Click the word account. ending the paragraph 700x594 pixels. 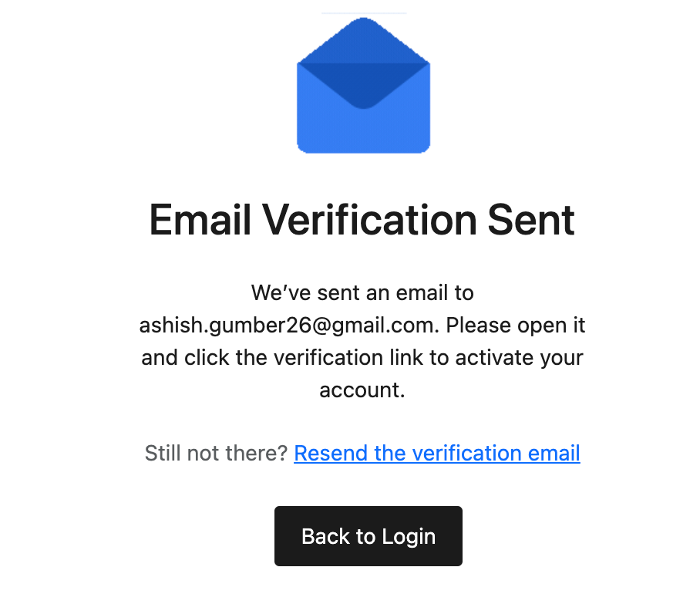[362, 390]
